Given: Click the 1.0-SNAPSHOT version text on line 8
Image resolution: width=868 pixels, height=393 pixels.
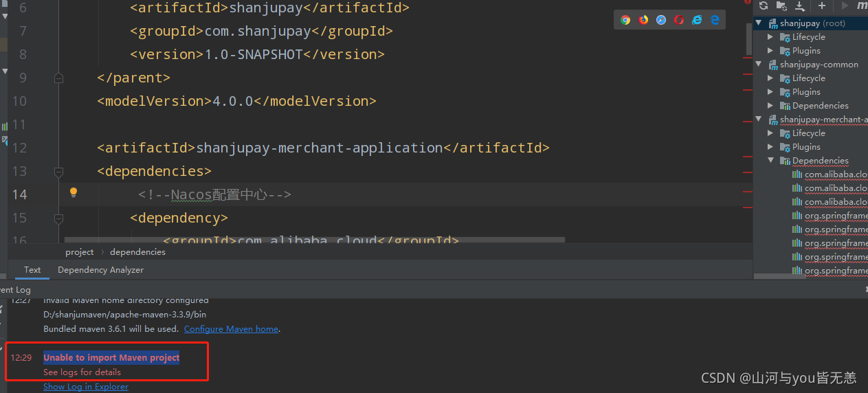Looking at the screenshot, I should [x=254, y=54].
